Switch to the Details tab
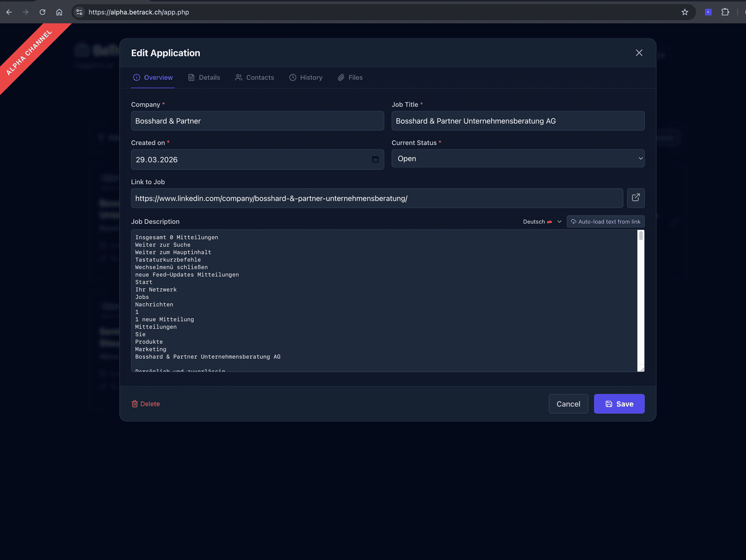Viewport: 746px width, 560px height. click(204, 78)
